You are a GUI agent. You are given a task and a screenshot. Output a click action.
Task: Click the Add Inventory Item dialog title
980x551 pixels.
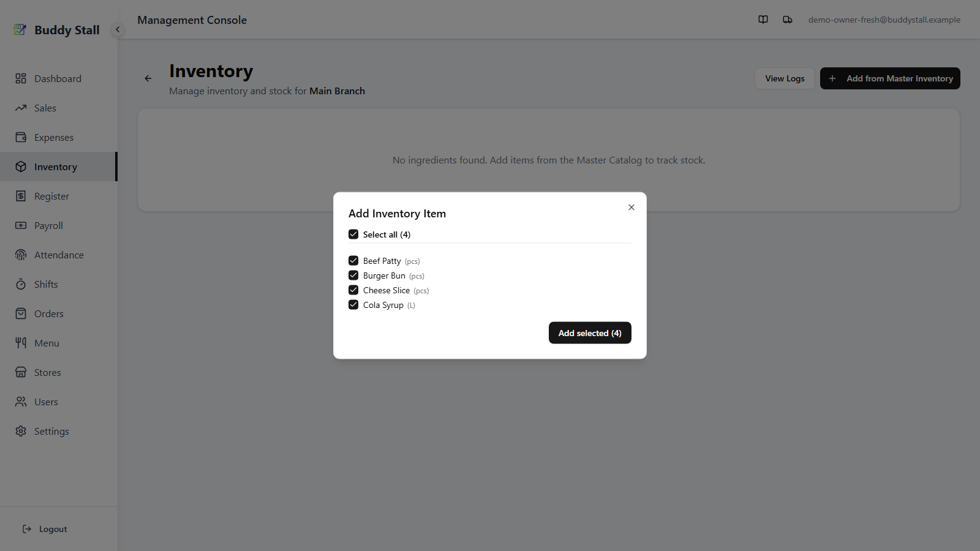click(397, 214)
